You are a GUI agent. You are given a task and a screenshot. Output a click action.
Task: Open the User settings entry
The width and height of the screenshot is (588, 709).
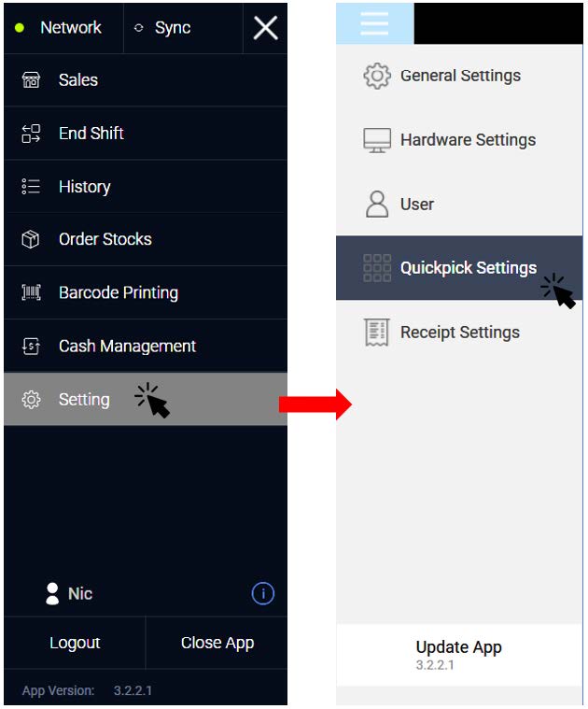coord(459,204)
